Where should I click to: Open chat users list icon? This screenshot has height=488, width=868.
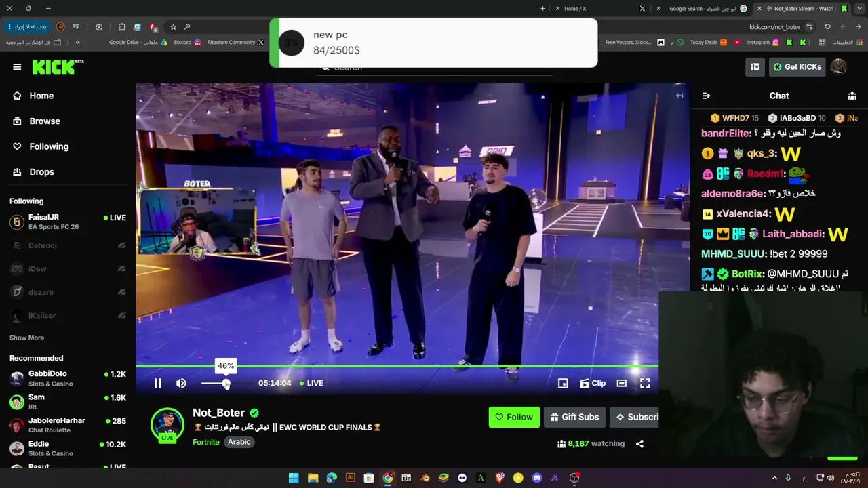point(852,96)
